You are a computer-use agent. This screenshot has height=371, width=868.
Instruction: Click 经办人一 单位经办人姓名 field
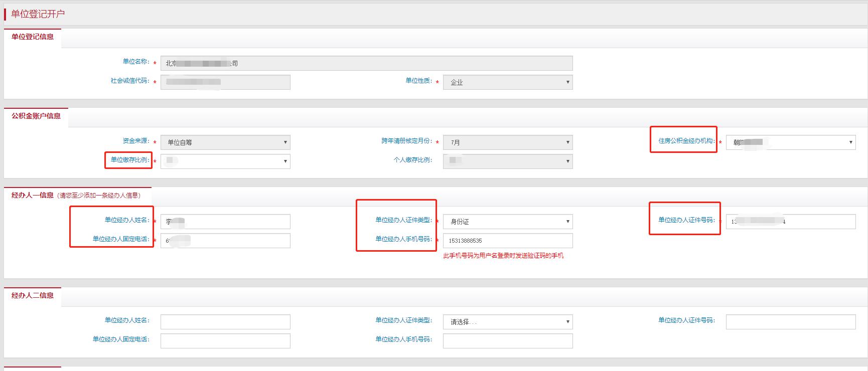tap(225, 222)
